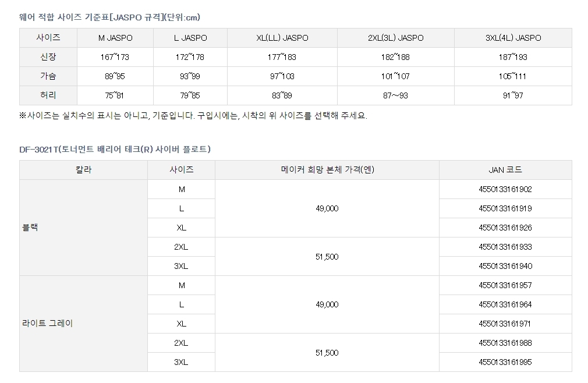Click the JASPO size chart heading
Viewport: 588px width, 383px height.
pyautogui.click(x=109, y=17)
